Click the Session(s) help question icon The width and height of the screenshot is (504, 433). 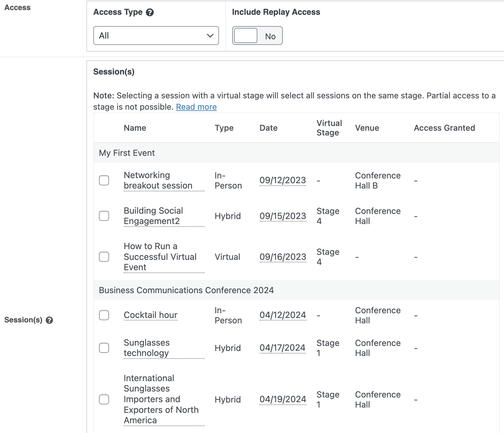coord(49,320)
